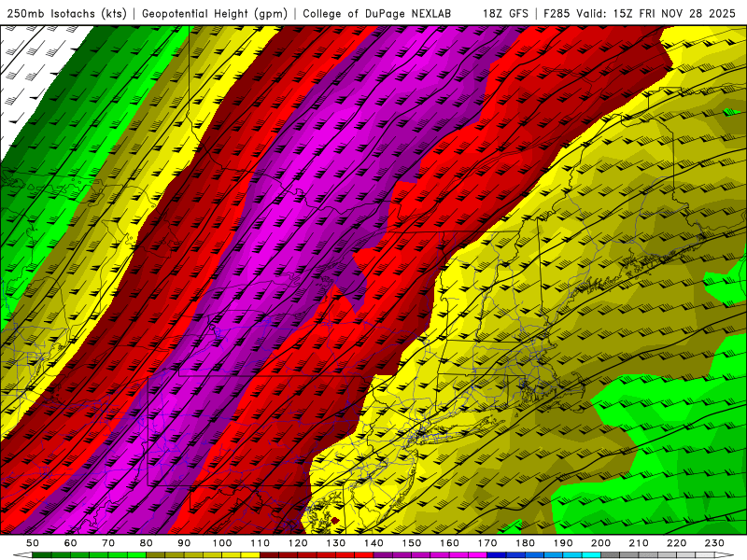Click the 50 label on the legend

click(x=33, y=543)
